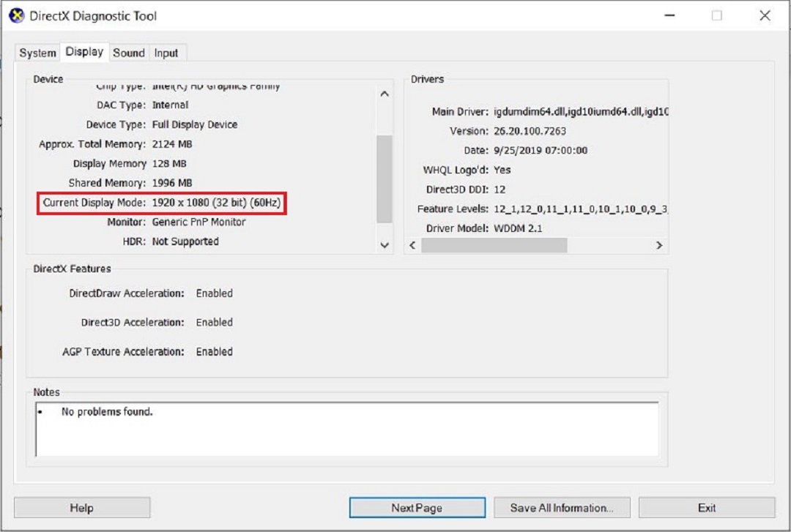This screenshot has height=532, width=791.
Task: Click the Main Driver file names value
Action: point(581,111)
